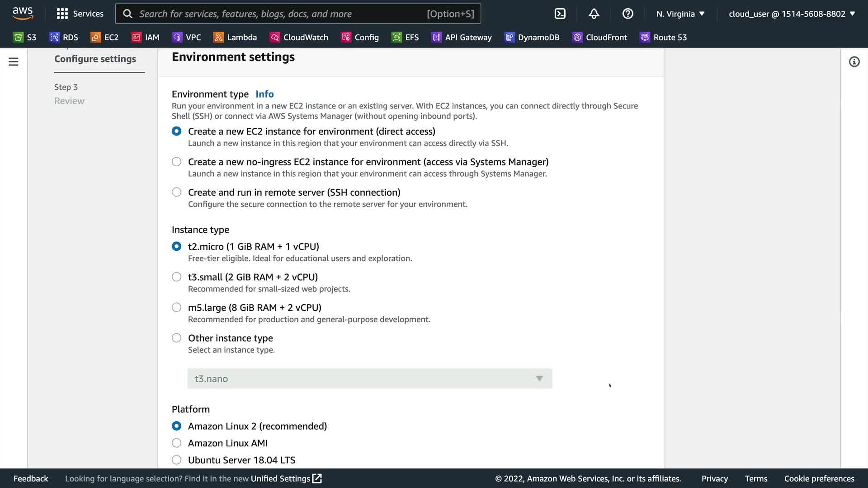Toggle the hamburger side navigation icon

pos(14,61)
